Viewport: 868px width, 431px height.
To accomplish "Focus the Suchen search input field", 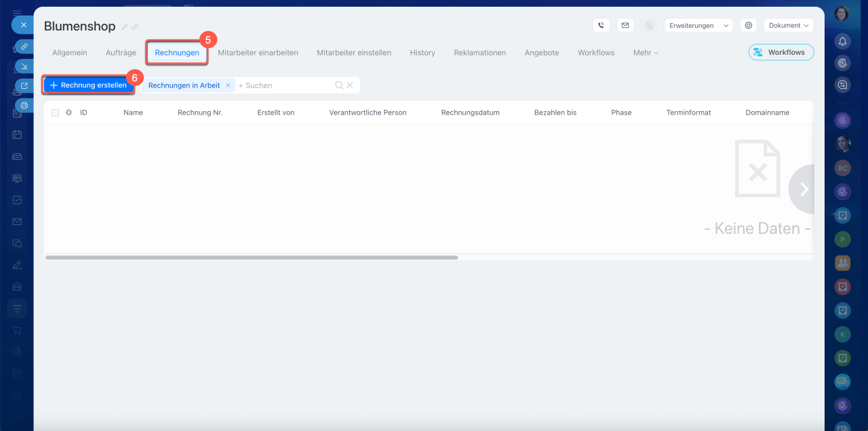I will coord(285,85).
